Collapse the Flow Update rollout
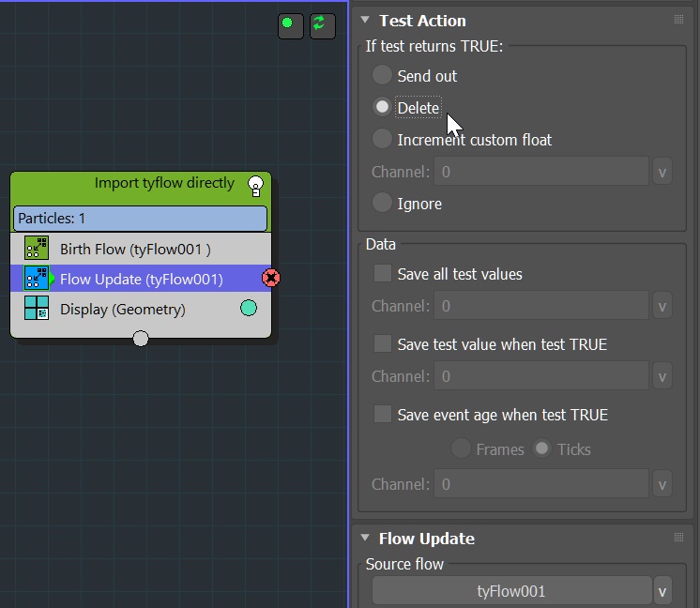 click(x=365, y=538)
